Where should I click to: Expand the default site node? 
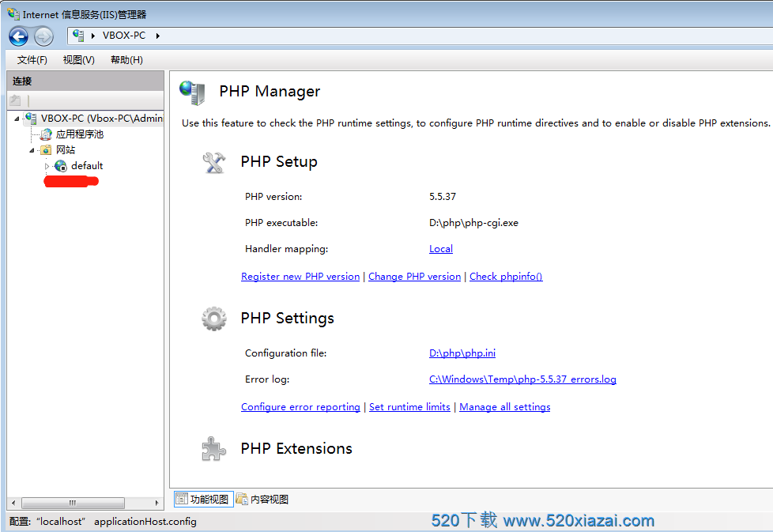47,166
